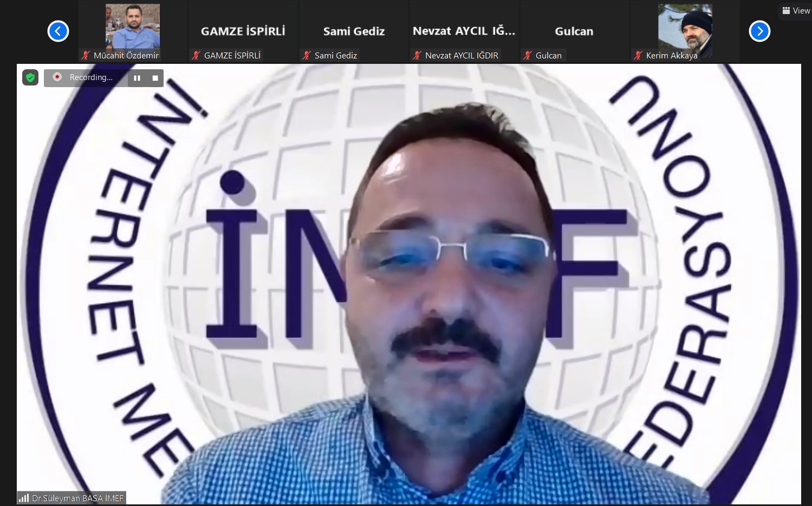Click Dr.Süleyman BASA İMEF name label
812x506 pixels.
pyautogui.click(x=77, y=498)
